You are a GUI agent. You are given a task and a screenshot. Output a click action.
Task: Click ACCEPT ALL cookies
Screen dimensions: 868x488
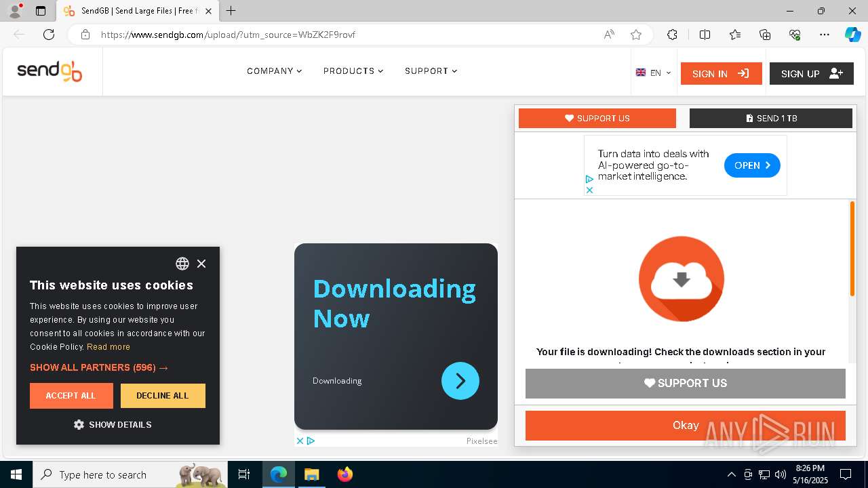tap(71, 396)
